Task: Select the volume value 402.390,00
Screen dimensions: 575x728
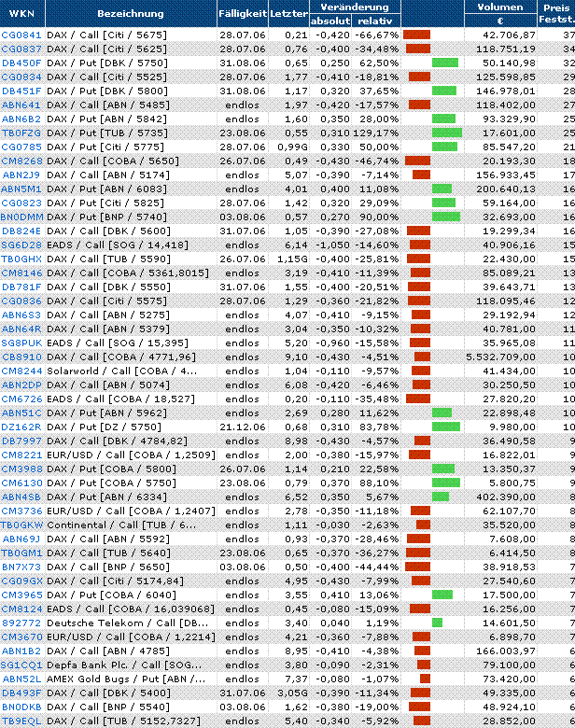Action: pyautogui.click(x=506, y=497)
